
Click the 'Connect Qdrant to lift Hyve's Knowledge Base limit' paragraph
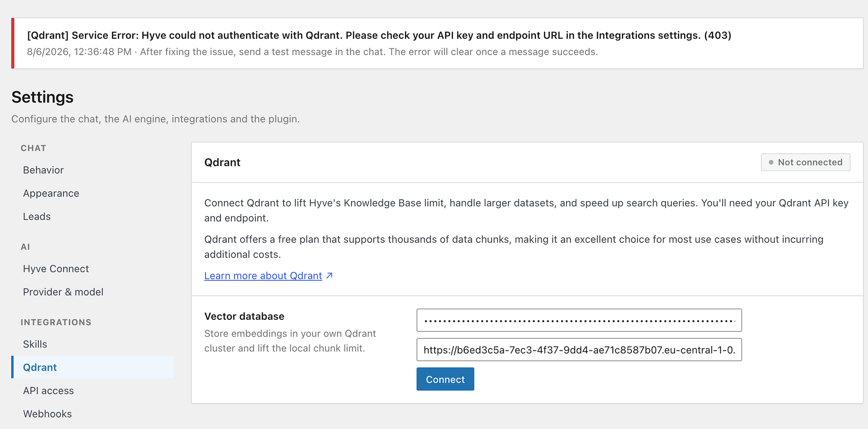pyautogui.click(x=526, y=210)
